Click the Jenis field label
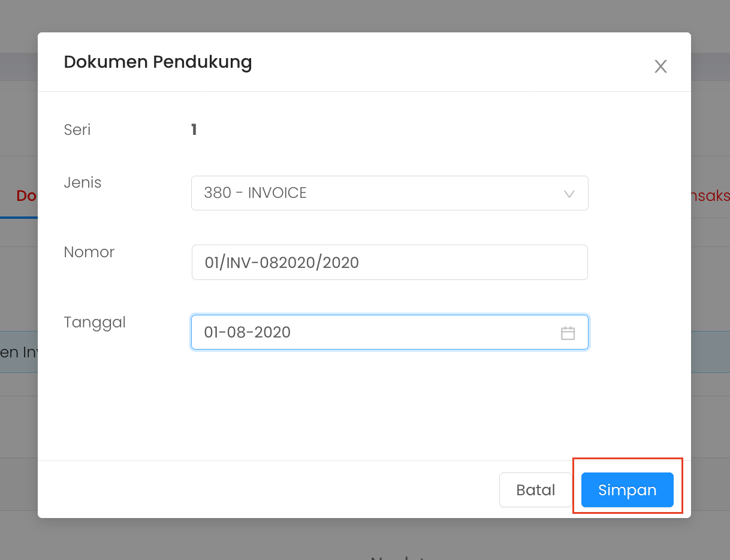Screen dimensions: 730x560 [83, 182]
